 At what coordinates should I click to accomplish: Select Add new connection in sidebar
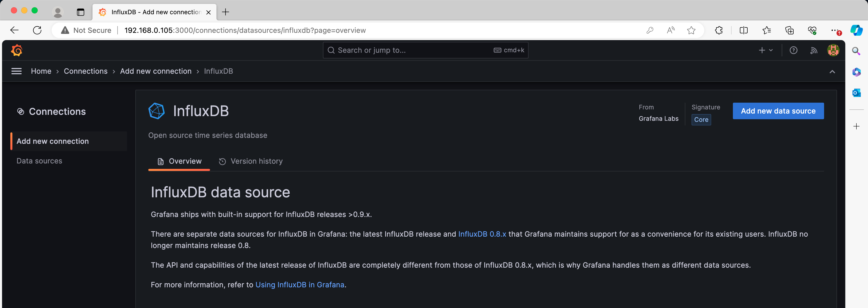coord(69,141)
